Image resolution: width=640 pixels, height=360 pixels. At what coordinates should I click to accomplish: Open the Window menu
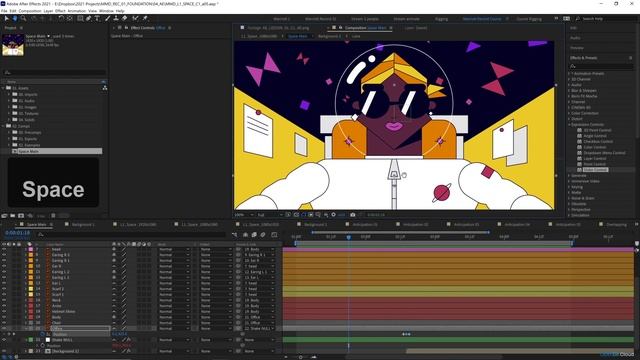pos(106,11)
